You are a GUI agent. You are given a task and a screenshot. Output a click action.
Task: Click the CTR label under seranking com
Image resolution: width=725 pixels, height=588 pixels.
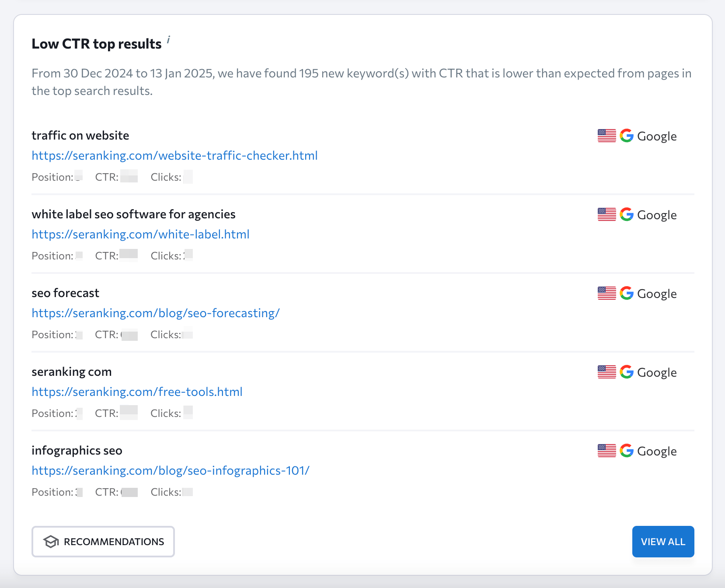click(107, 413)
